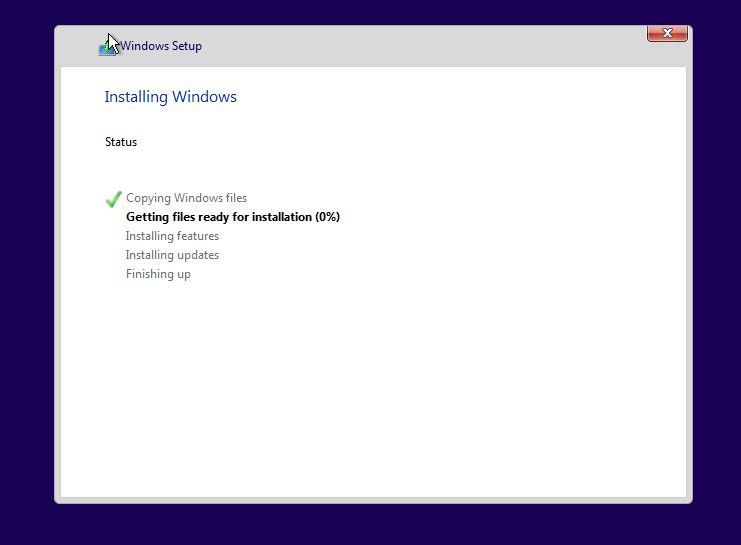Select the 'Copying Windows files' status line
This screenshot has height=545, width=741.
pyautogui.click(x=186, y=198)
